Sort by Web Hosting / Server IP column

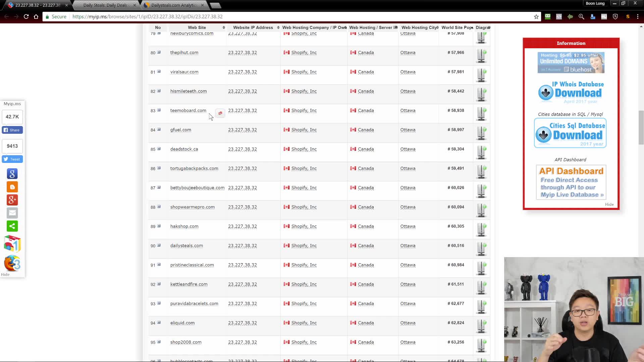(373, 27)
